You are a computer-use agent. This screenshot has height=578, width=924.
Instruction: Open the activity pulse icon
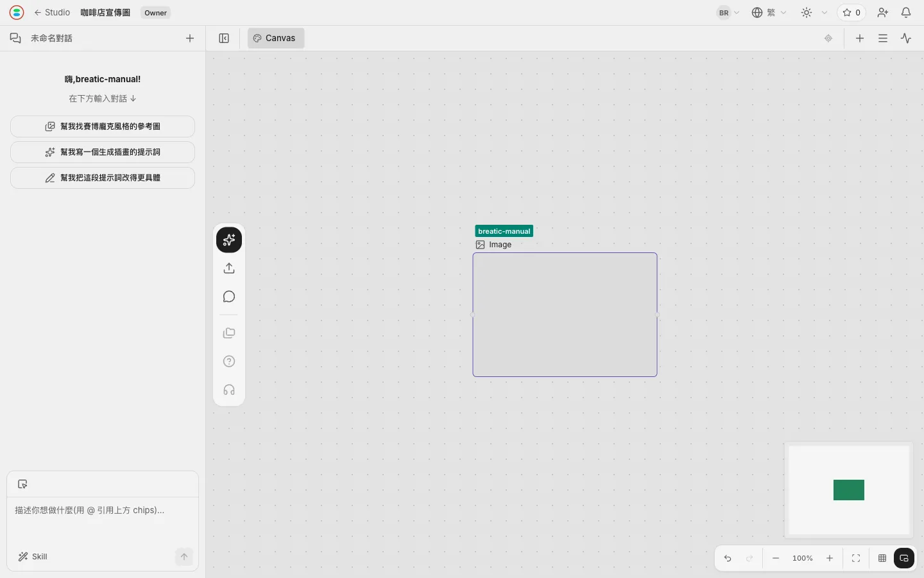point(906,38)
